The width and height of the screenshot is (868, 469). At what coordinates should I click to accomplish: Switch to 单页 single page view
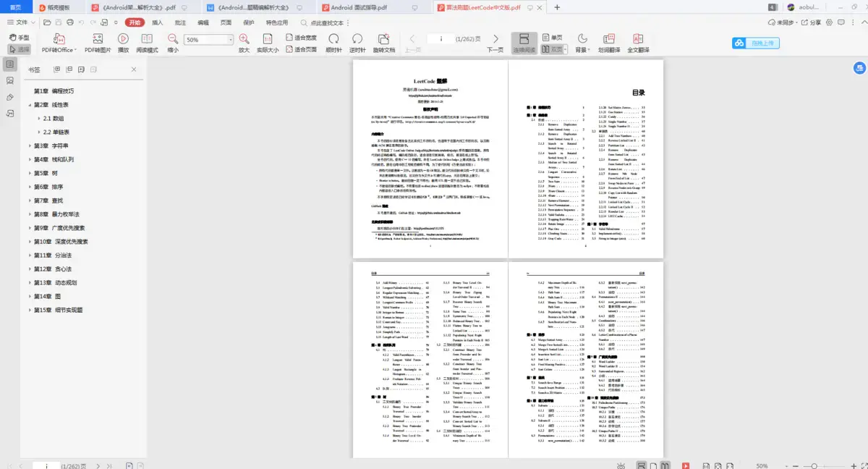(551, 37)
